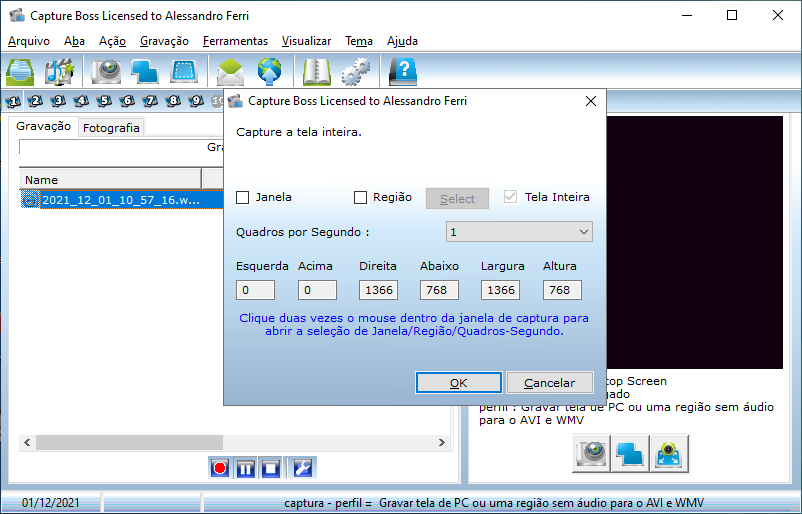
Task: Enable the Região checkbox
Action: tap(360, 197)
